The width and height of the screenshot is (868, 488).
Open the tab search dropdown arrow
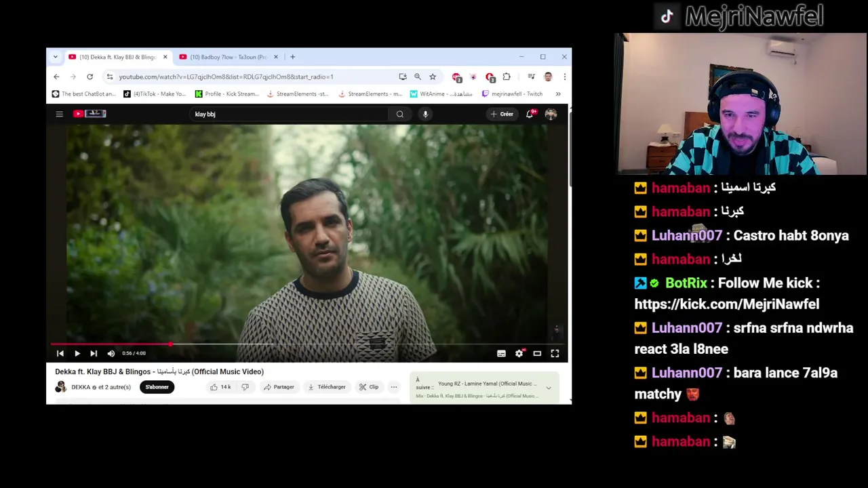coord(55,57)
